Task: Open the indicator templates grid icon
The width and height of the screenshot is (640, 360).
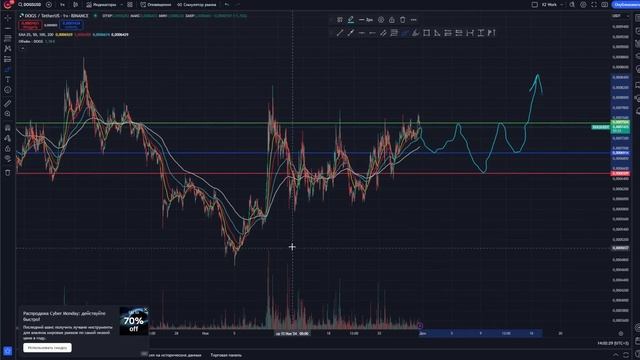Action: 130,4
